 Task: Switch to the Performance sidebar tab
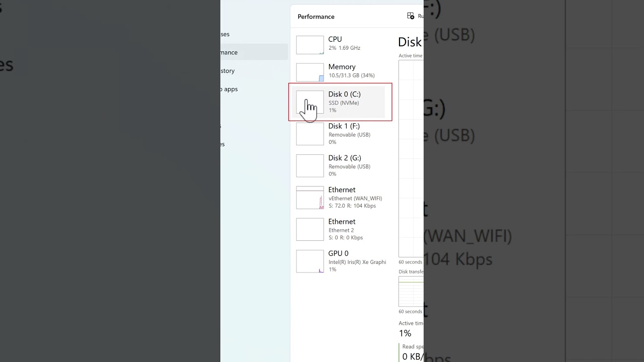254,52
